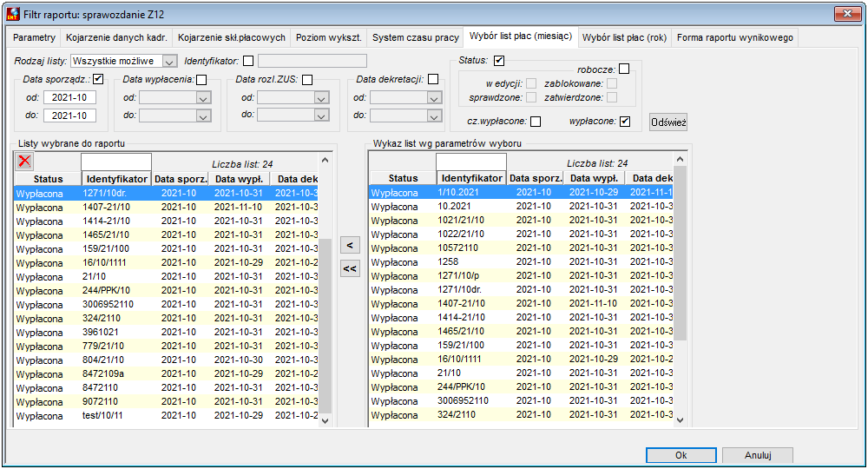Open Data dekretacji 'do' dropdown
Image resolution: width=868 pixels, height=469 pixels.
[x=435, y=116]
